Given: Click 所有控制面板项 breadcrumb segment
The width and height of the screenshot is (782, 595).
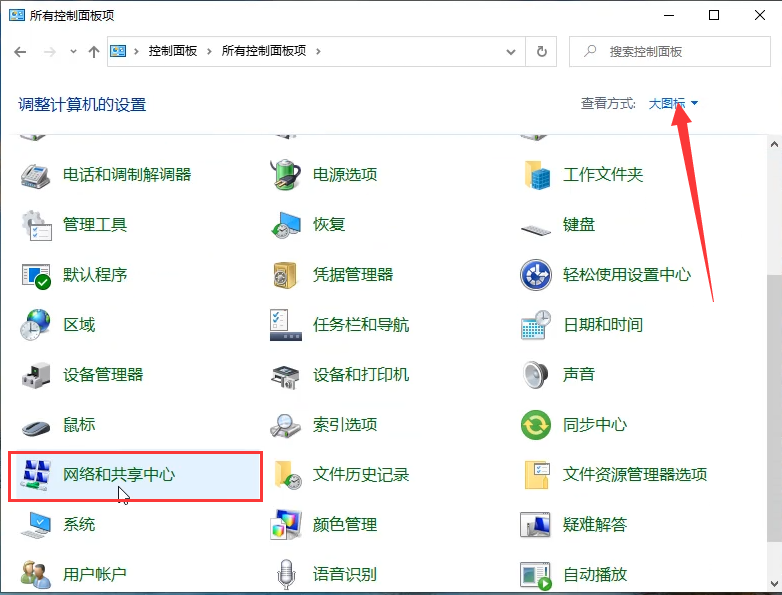Looking at the screenshot, I should pos(264,51).
